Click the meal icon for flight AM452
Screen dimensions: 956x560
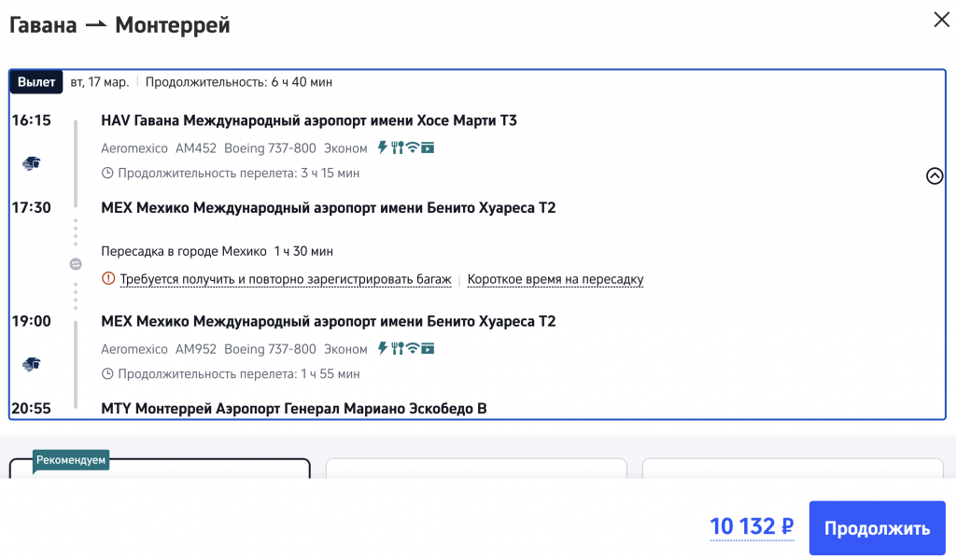click(397, 147)
